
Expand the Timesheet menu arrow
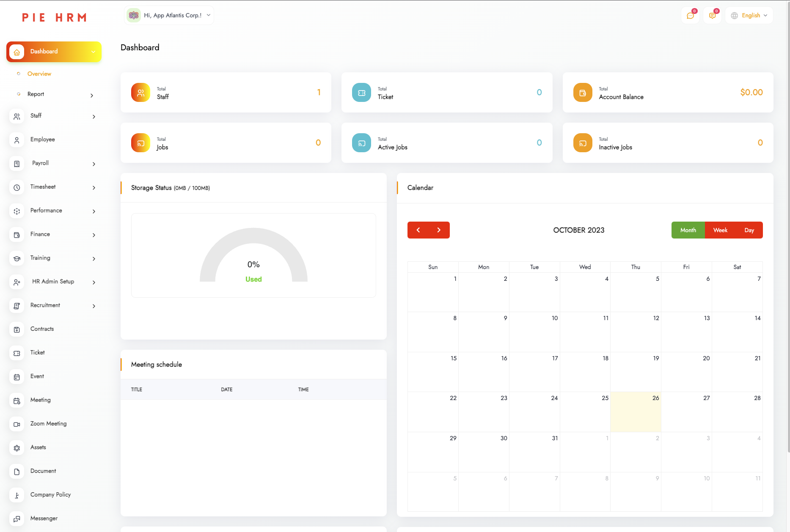click(94, 188)
